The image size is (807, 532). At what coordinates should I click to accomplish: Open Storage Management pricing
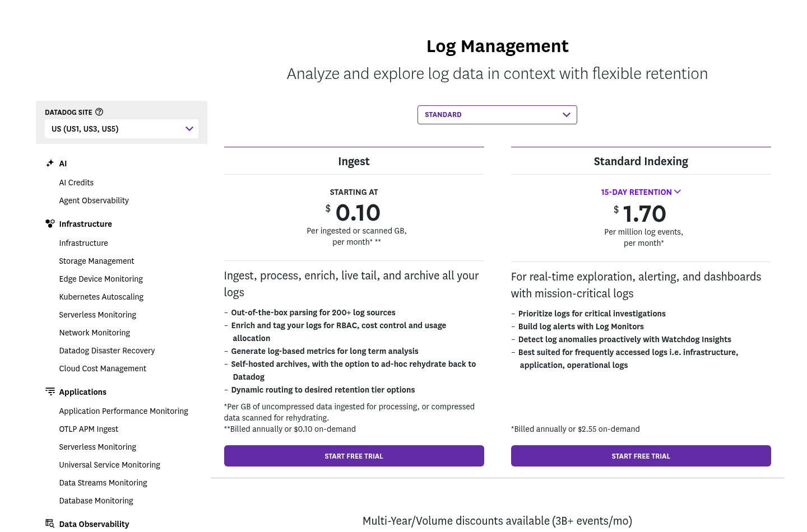click(96, 261)
